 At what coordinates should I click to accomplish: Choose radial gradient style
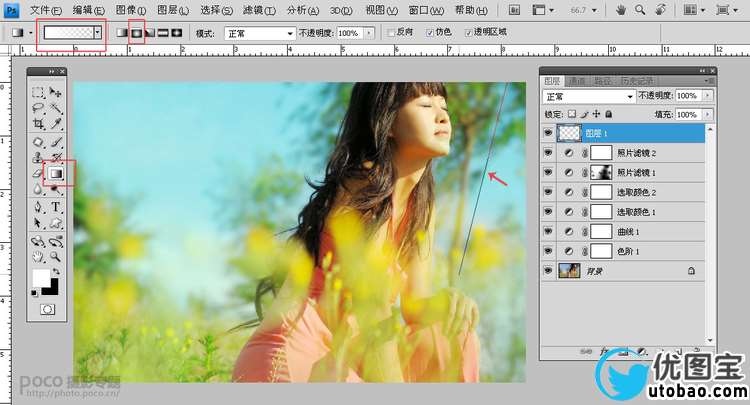136,33
